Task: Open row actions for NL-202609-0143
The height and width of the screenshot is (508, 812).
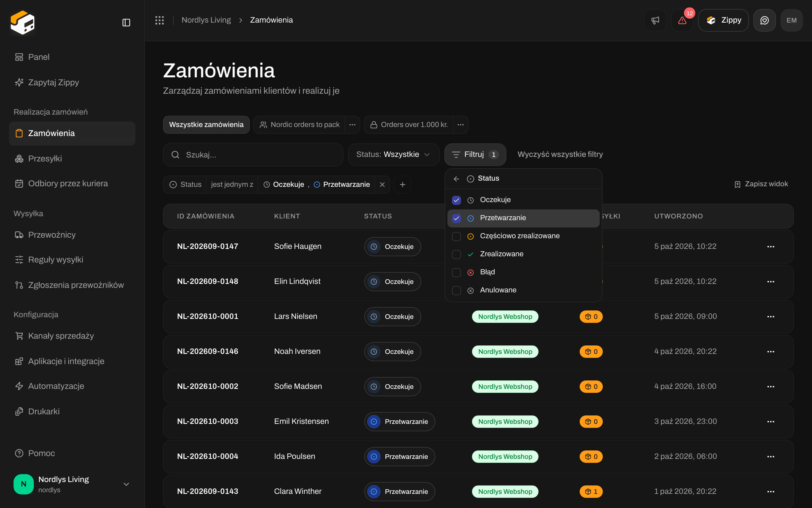Action: (x=771, y=492)
